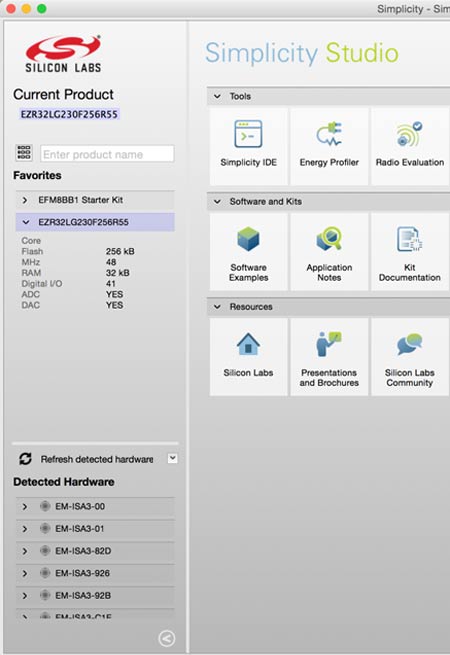The image size is (450, 655).
Task: Click the Digital I/O value 41
Action: tap(110, 284)
